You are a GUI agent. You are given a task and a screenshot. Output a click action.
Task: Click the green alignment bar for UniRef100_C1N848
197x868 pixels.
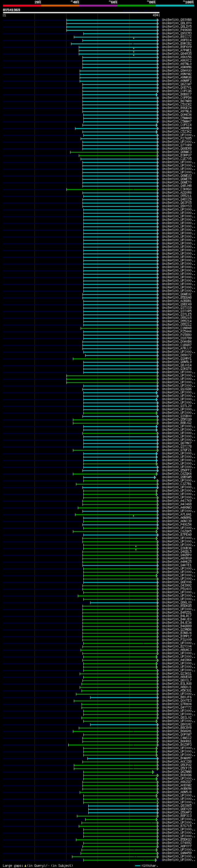[119, 328]
